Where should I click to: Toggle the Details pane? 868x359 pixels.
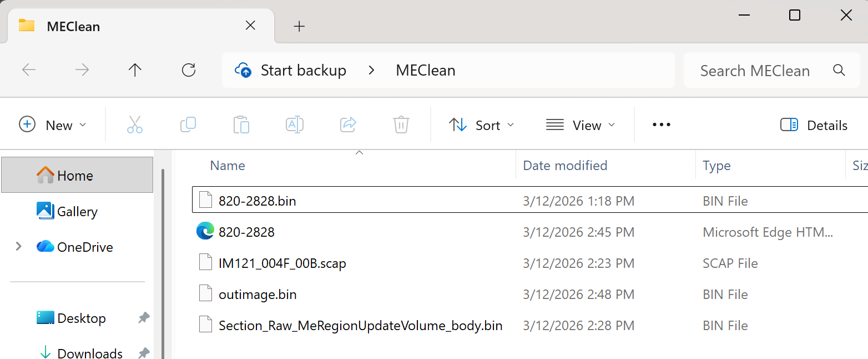[814, 125]
